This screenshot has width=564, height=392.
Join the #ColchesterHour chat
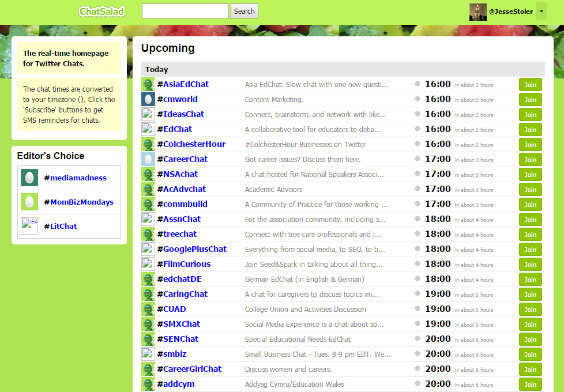coord(530,145)
